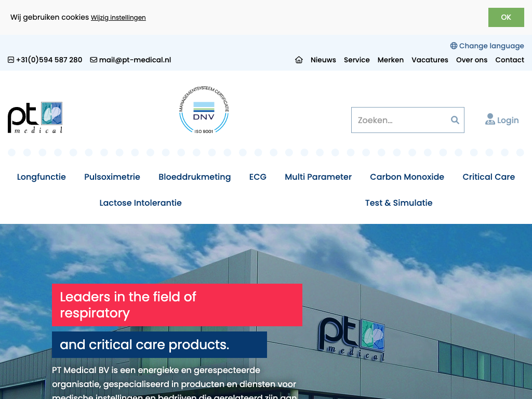This screenshot has width=532, height=399.
Task: Navigate to Test & Simulatie category
Action: tap(398, 203)
